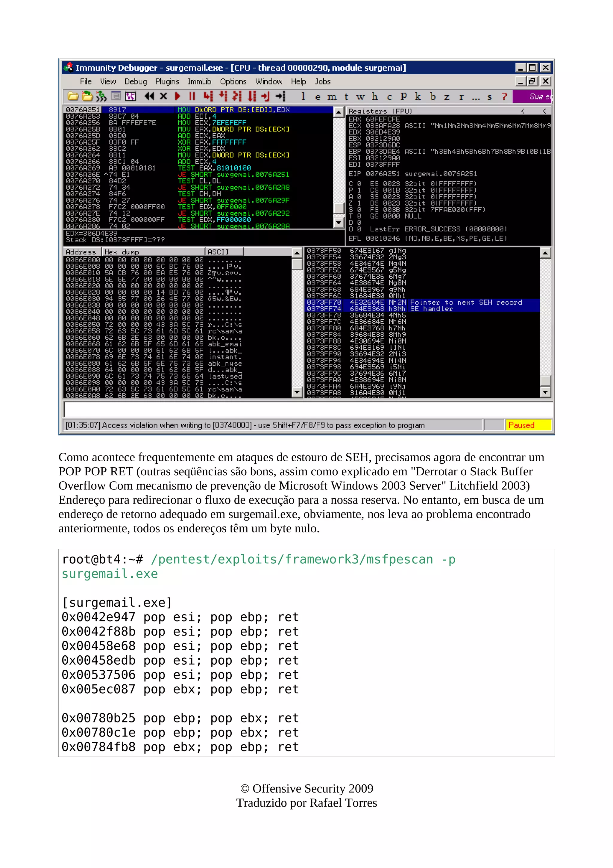Open the Options menu
Viewport: 613px width, 868px height.
(x=233, y=81)
